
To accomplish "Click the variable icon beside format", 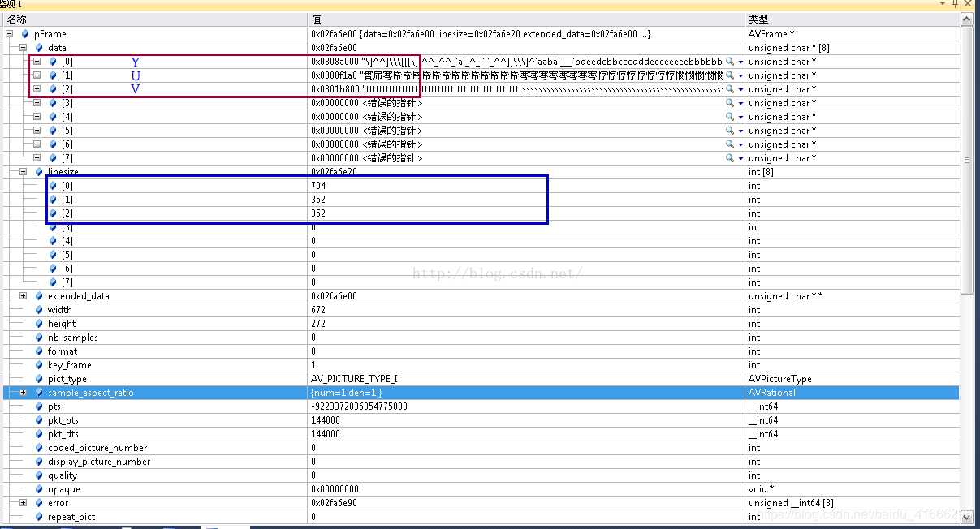I will [x=39, y=351].
